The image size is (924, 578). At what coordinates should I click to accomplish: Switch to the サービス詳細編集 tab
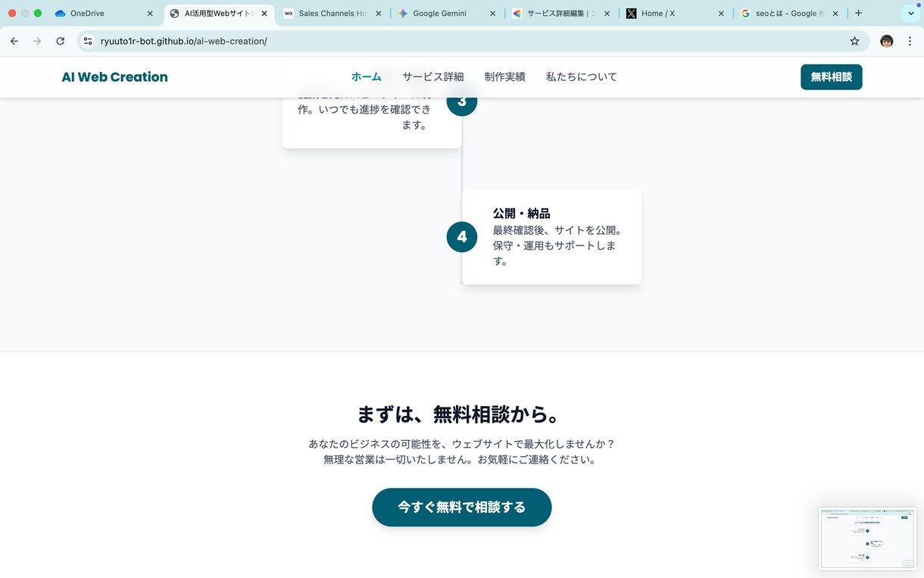[561, 14]
